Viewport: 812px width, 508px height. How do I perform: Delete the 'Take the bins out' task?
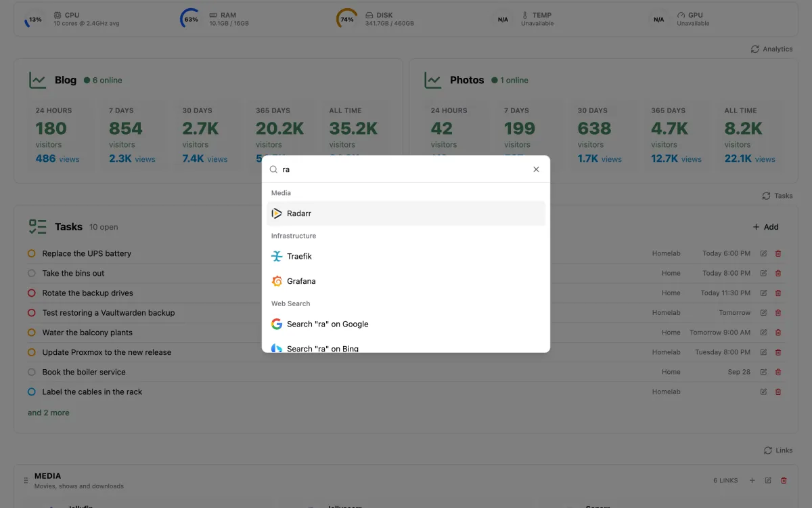pos(778,273)
